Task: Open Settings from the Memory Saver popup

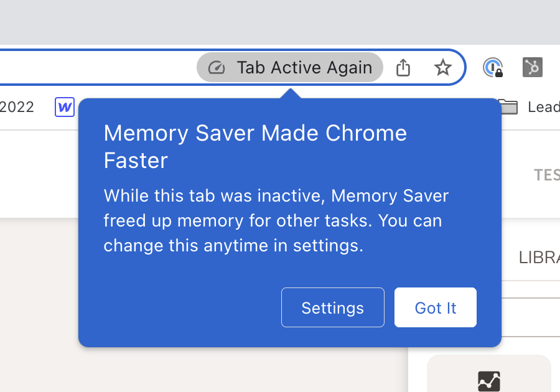Action: [332, 307]
